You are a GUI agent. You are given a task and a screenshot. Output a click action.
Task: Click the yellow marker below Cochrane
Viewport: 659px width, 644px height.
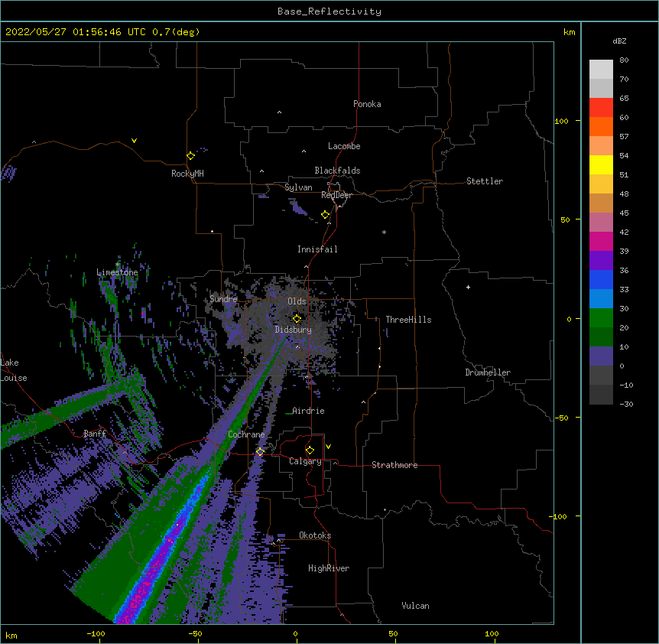point(260,451)
